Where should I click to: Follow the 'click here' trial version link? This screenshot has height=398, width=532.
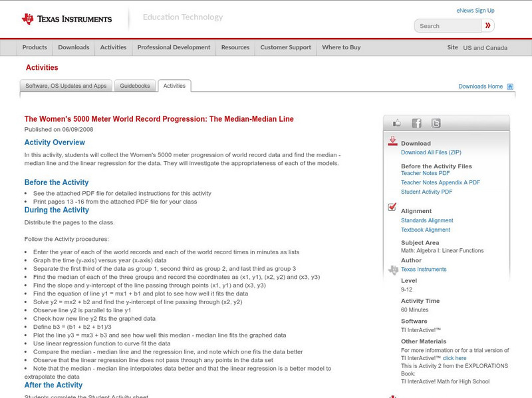pyautogui.click(x=454, y=358)
